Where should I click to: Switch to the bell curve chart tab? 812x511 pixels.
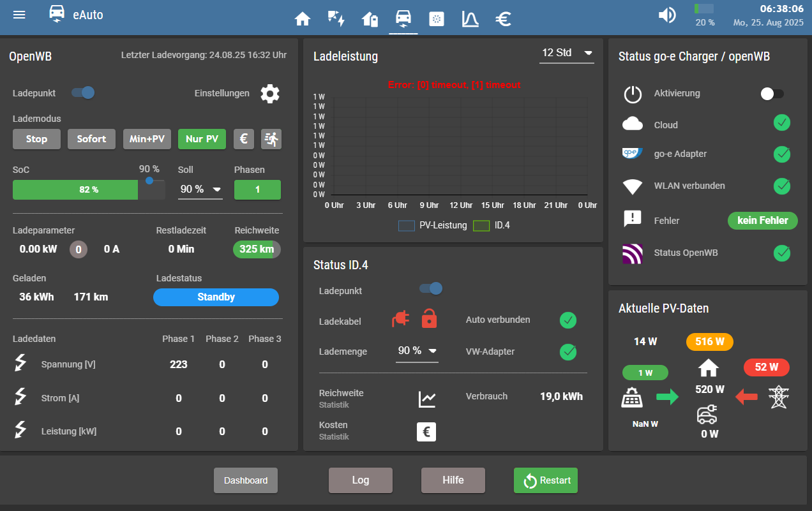(x=470, y=19)
